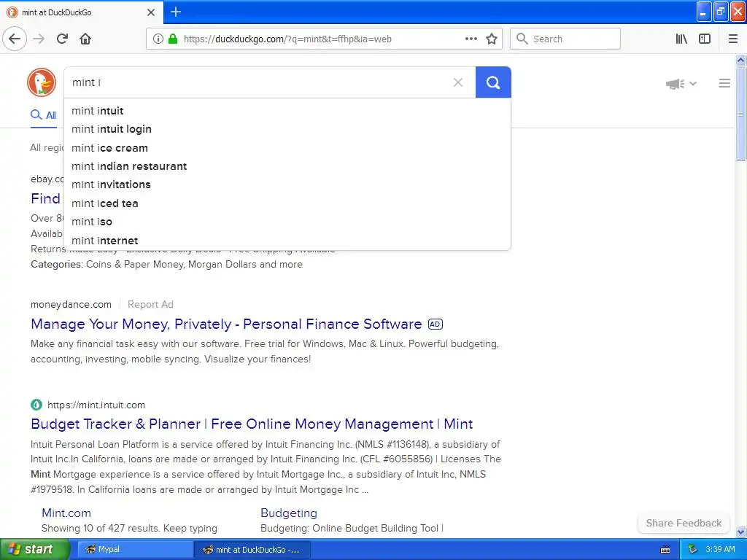Open the Windows Start menu
747x560 pixels.
[x=35, y=549]
